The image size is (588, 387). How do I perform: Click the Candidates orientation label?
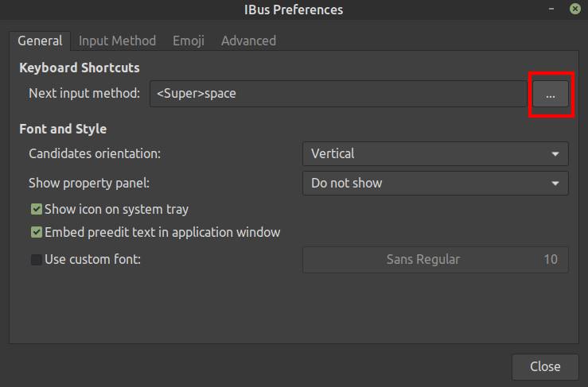(92, 153)
